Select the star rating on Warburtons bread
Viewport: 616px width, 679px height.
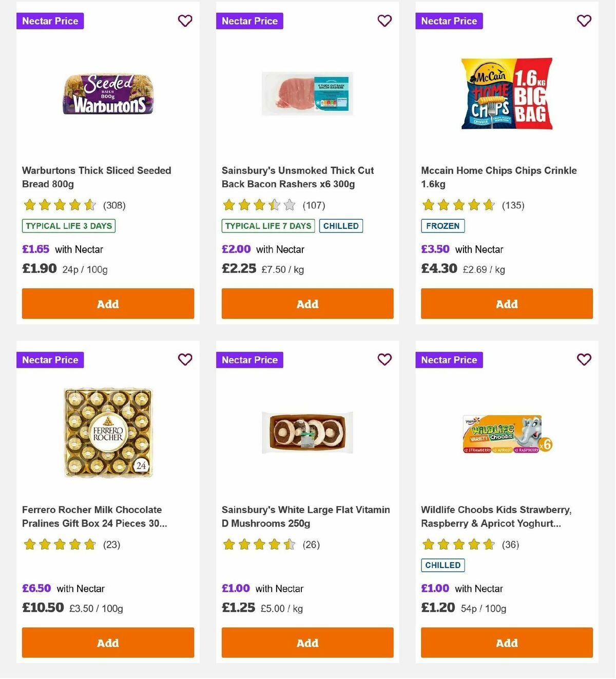(59, 205)
